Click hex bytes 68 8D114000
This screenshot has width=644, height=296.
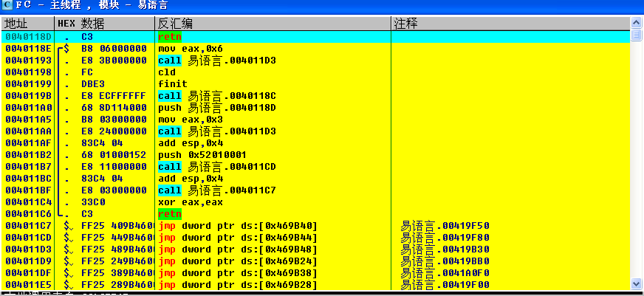114,108
